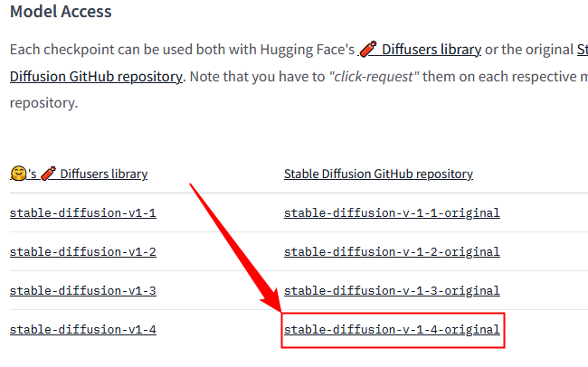The image size is (588, 367).
Task: Click the 'Model Access' heading
Action: 61,12
